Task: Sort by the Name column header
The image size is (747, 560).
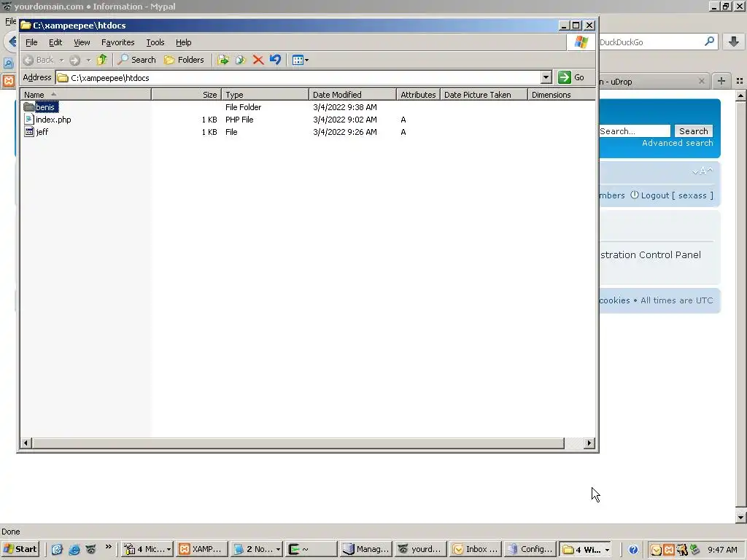Action: 86,95
